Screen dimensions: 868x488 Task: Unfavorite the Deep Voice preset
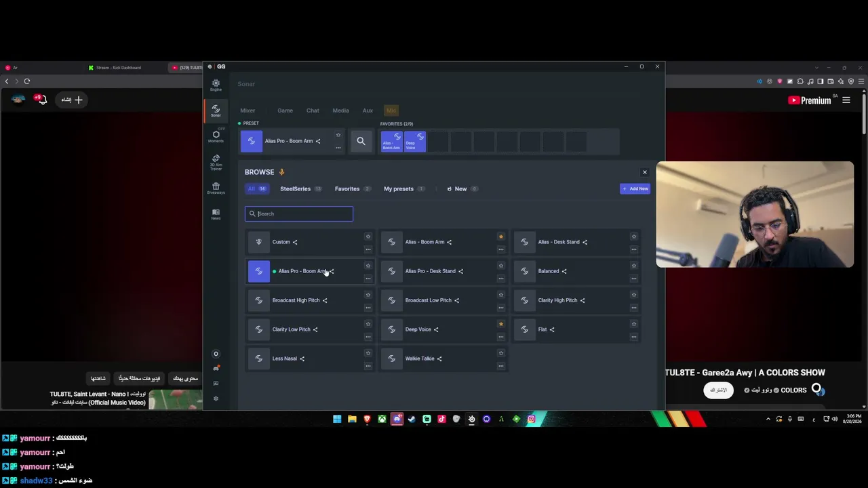501,324
